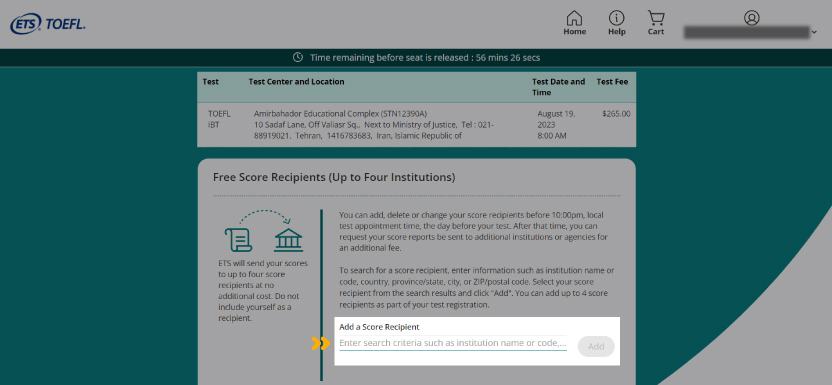Click the Home label in header
The height and width of the screenshot is (385, 832).
coord(575,32)
